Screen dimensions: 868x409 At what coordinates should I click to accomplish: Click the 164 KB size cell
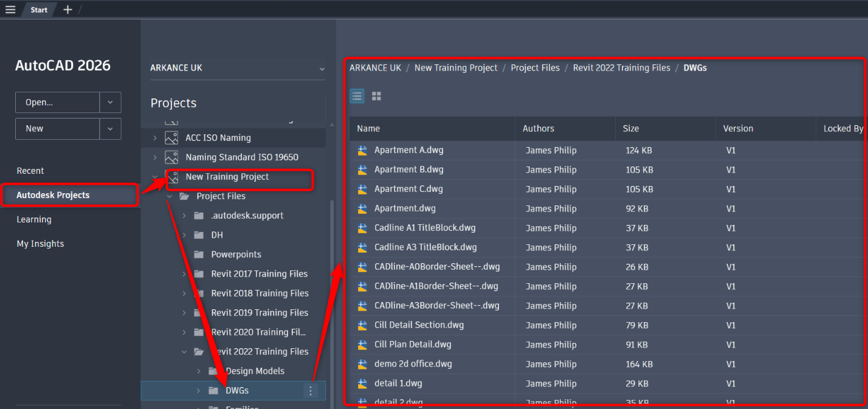coord(639,364)
